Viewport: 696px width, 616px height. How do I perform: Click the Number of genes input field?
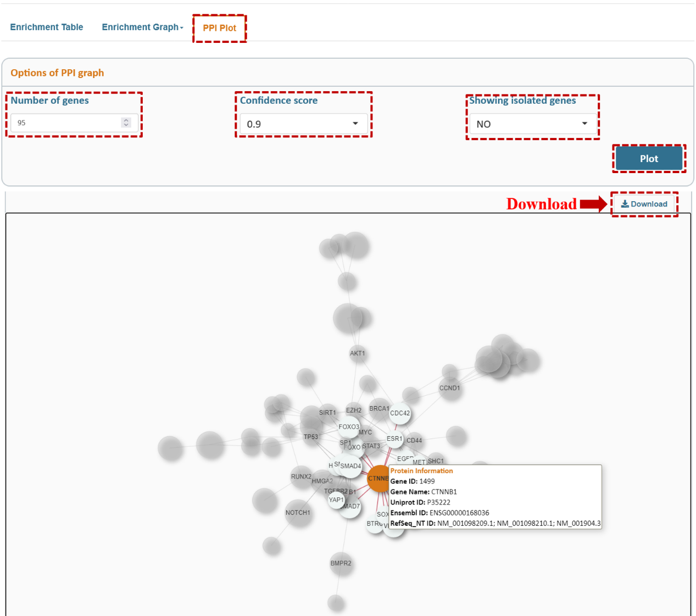click(x=66, y=123)
